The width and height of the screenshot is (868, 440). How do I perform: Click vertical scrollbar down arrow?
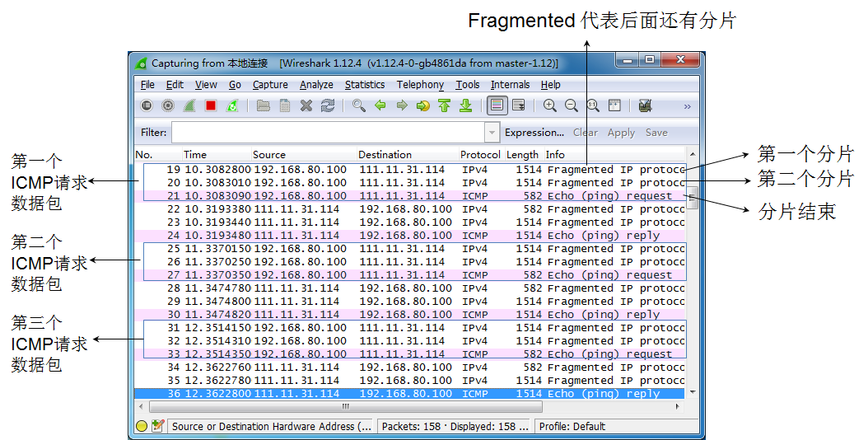(x=692, y=392)
